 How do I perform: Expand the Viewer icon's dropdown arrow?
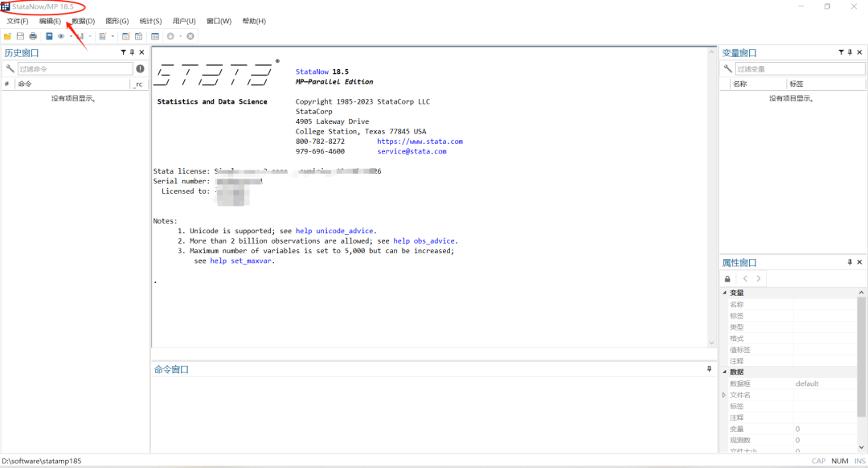[71, 36]
